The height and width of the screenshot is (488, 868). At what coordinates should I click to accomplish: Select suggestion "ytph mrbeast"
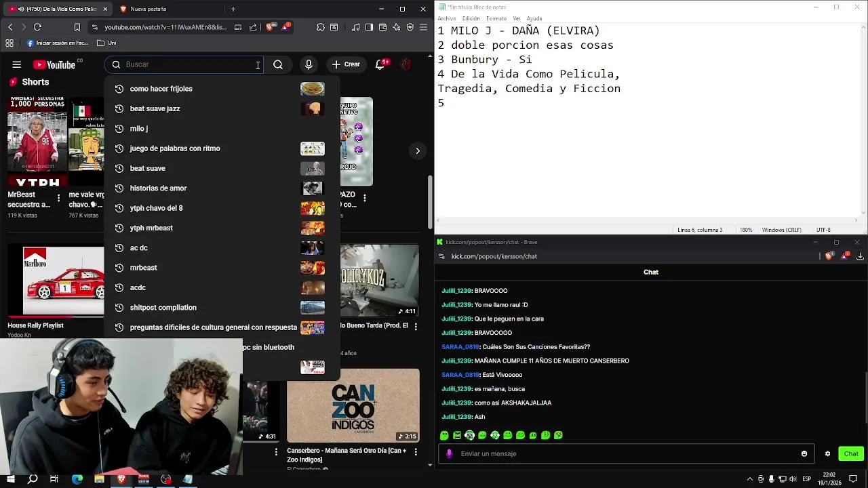point(222,228)
